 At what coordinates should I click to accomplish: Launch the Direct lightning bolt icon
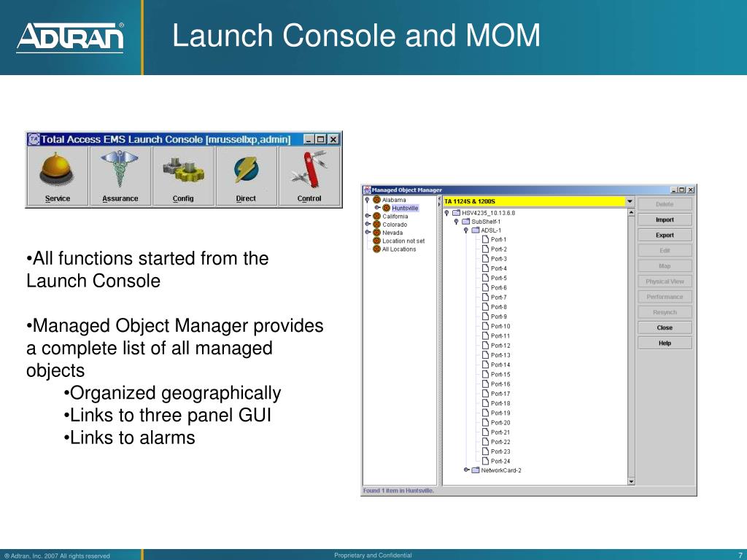(x=246, y=176)
